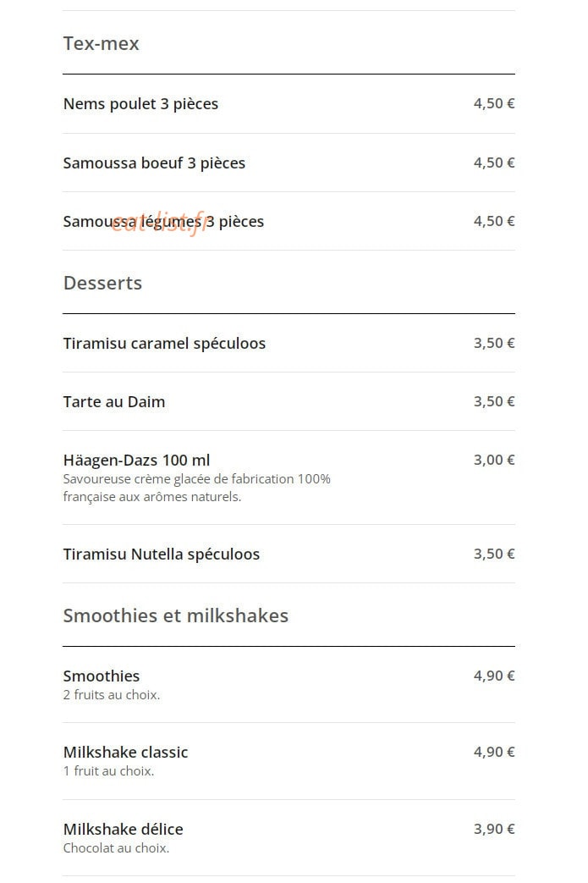Click the Tex-mex section heading
This screenshot has width=588, height=883.
102,43
